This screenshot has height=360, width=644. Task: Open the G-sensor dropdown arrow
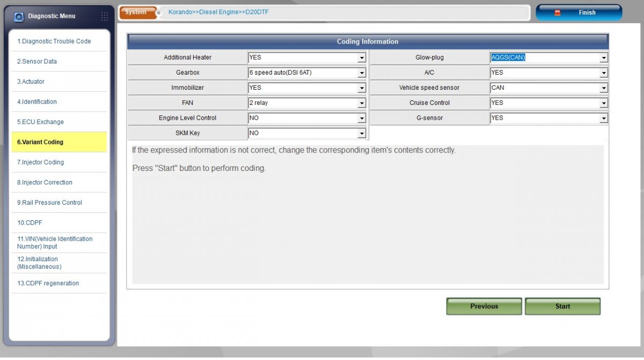click(604, 118)
